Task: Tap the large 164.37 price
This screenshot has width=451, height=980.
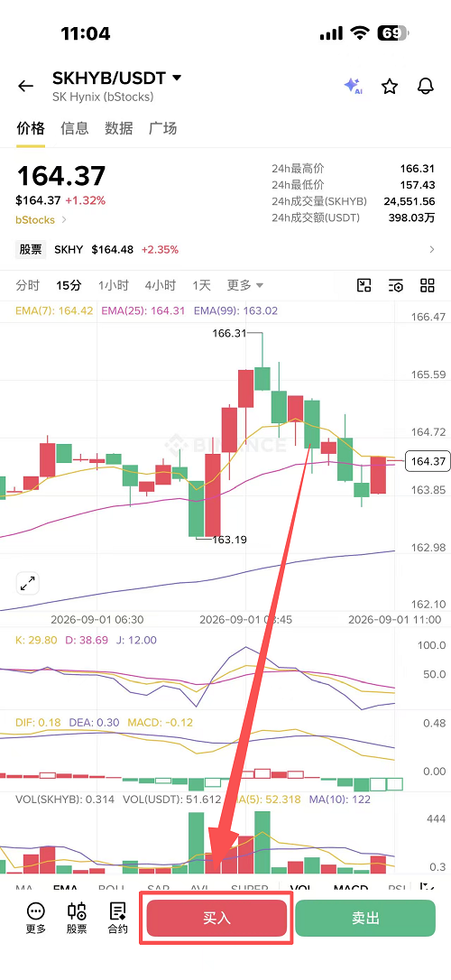Action: 61,176
